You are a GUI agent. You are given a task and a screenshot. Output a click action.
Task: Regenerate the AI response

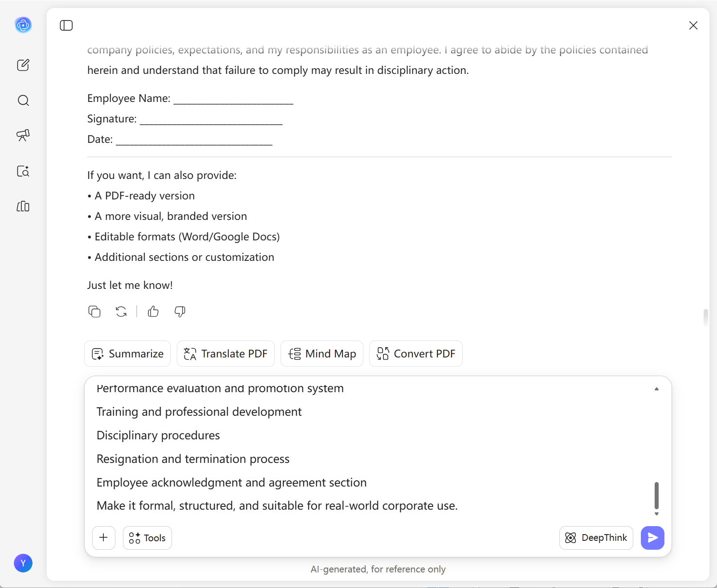(121, 312)
